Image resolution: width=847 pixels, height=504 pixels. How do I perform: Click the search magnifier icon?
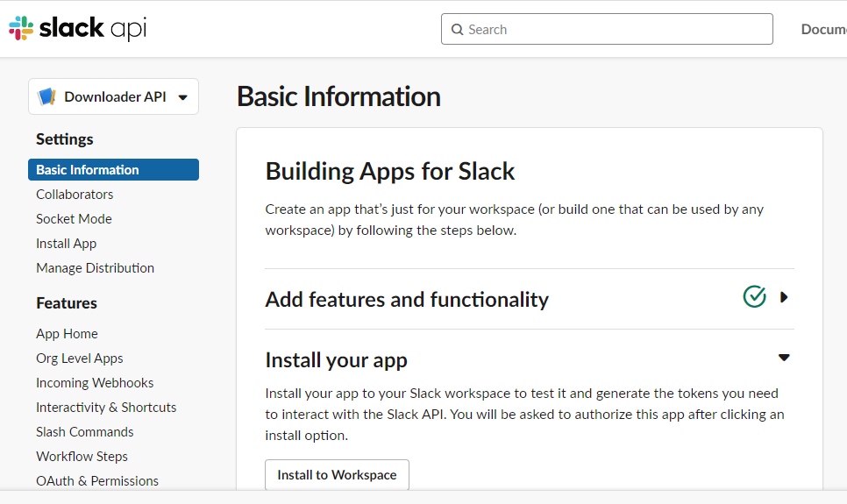click(x=457, y=30)
